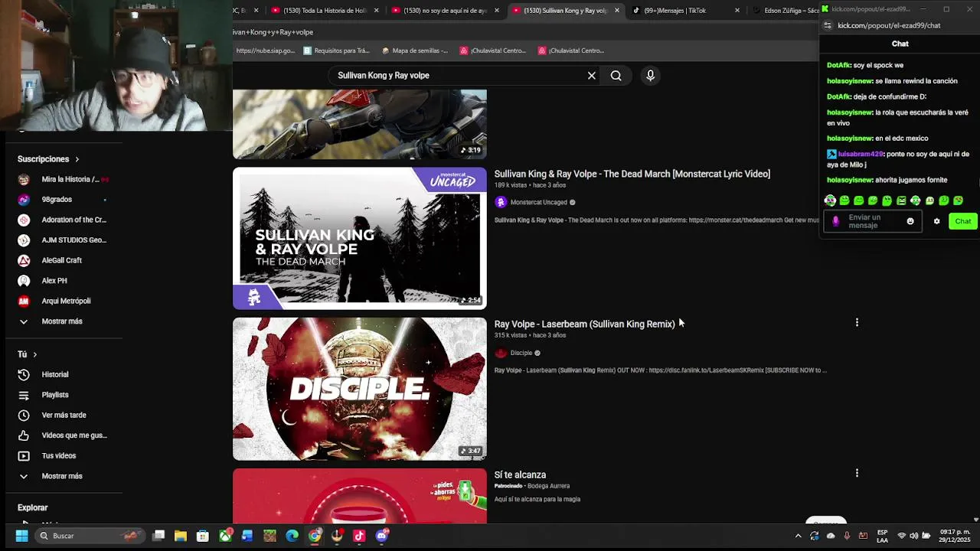Open Laserbeam Sullivan King Remix title

tap(584, 324)
